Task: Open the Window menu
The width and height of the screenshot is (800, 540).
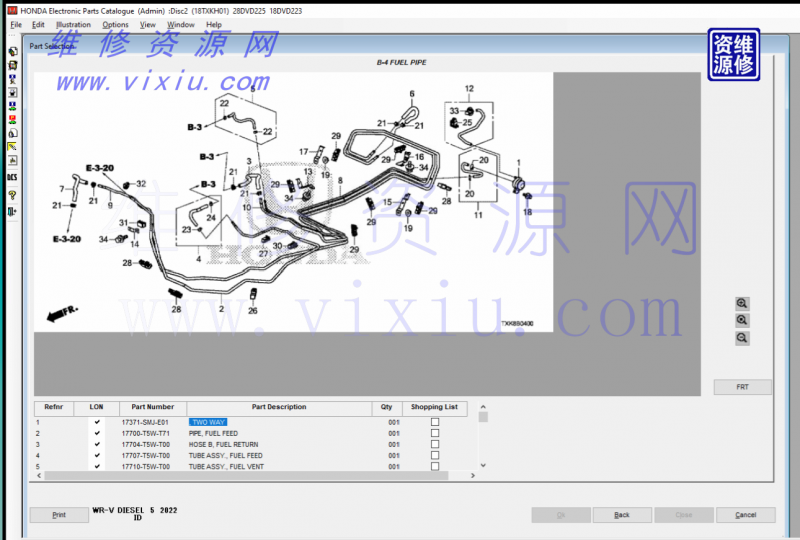Action: tap(181, 24)
